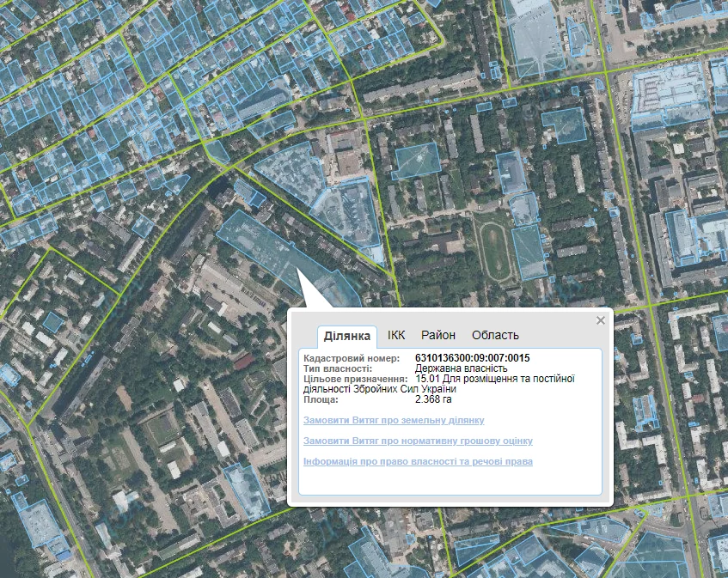Viewport: 728px width, 578px height.
Task: Click the Тип власності label
Action: pyautogui.click(x=338, y=368)
